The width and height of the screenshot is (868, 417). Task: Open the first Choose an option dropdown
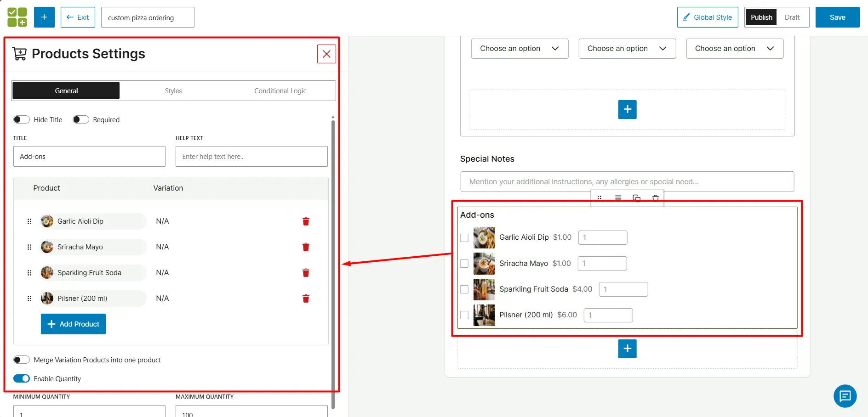520,48
